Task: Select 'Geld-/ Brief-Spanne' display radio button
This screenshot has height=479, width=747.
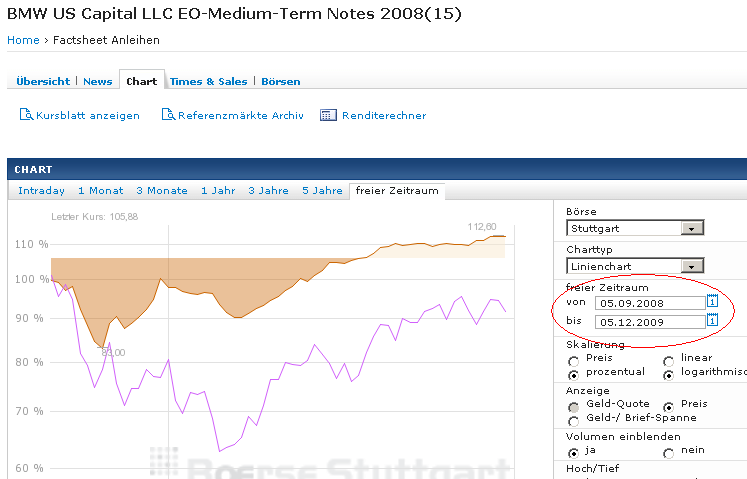Action: pos(573,420)
